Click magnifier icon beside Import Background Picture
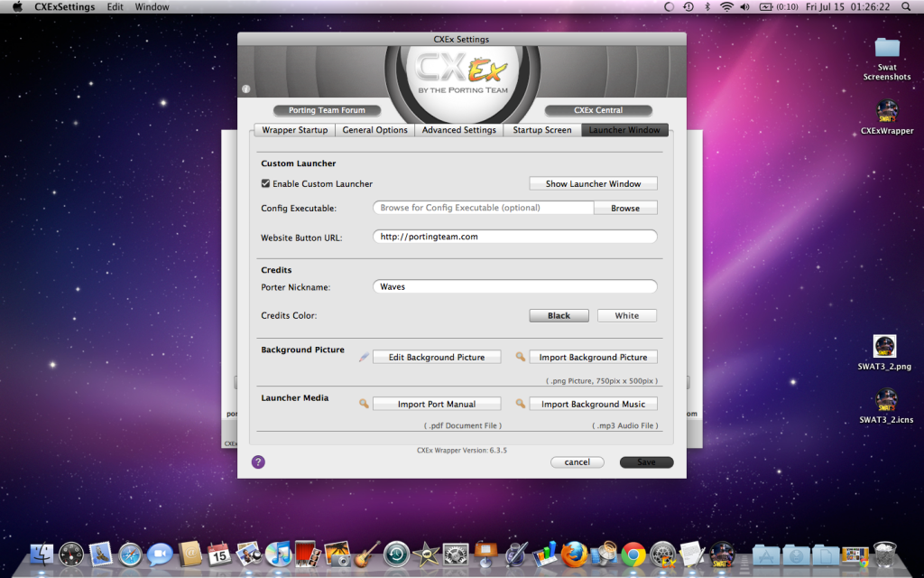This screenshot has width=924, height=578. [x=521, y=357]
